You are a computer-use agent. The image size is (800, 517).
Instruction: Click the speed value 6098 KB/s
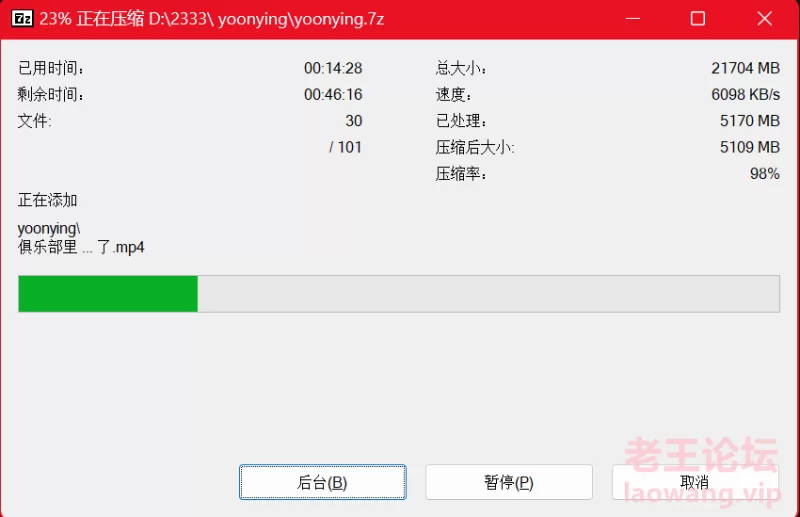(745, 94)
